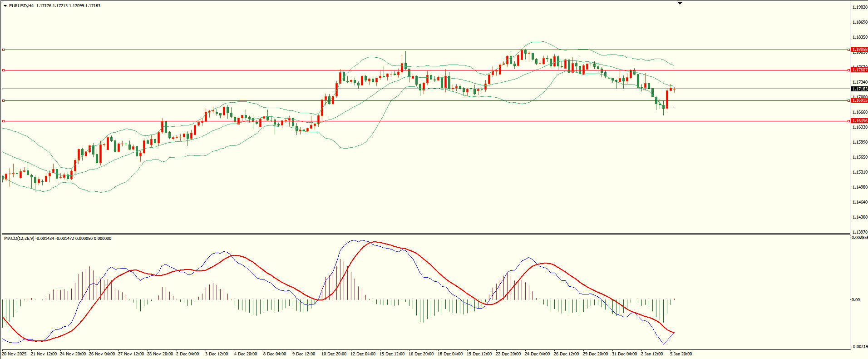
Task: Click the tall red candle near latest price
Action: pos(667,99)
